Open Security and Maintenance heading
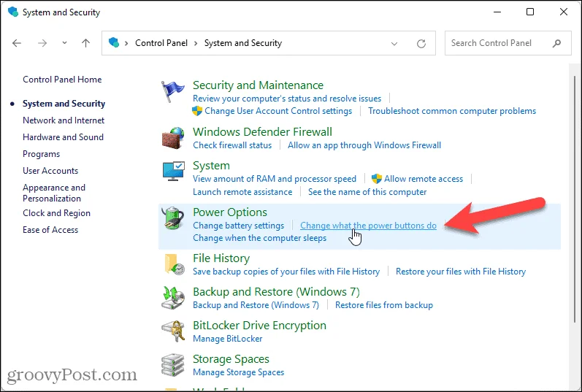The image size is (582, 392). (258, 85)
